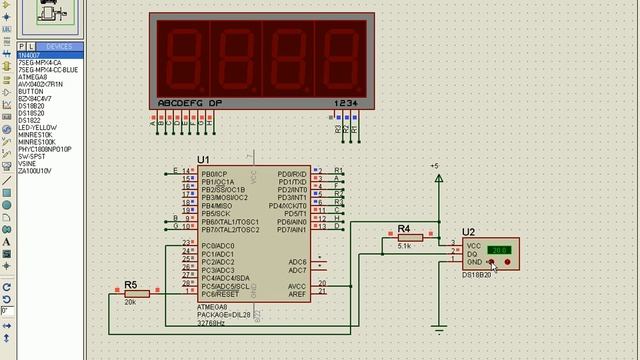This screenshot has width=640, height=360.
Task: Select resistor R5 20k on schematic
Action: [137, 294]
